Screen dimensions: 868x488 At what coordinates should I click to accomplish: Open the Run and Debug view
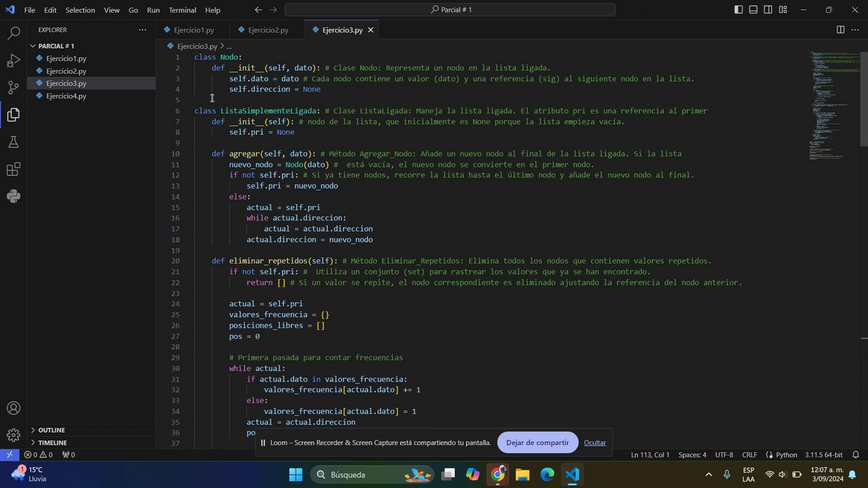pos(13,61)
